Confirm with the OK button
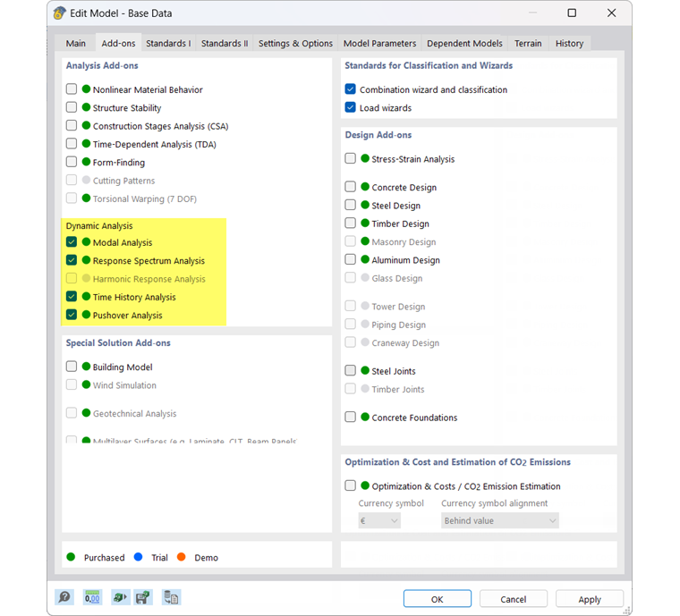 click(x=438, y=599)
